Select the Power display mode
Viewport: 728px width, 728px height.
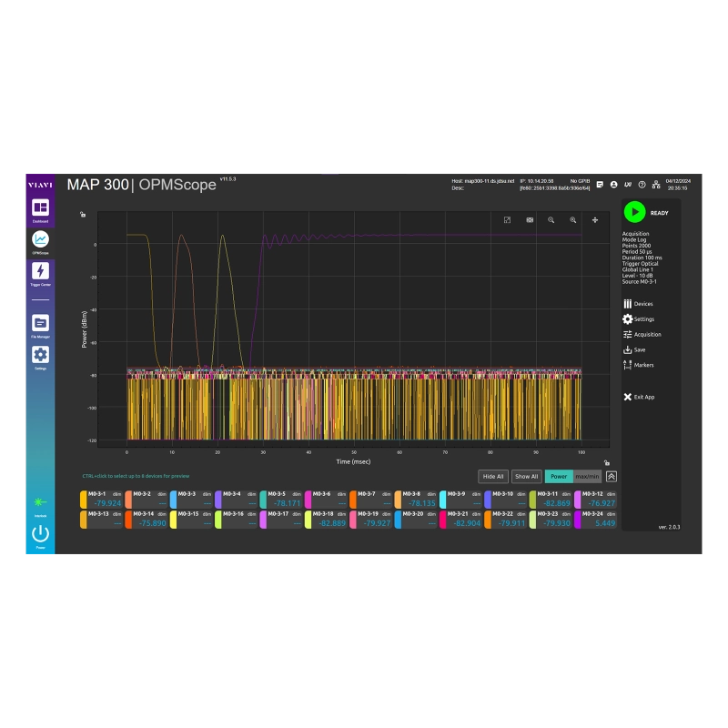click(559, 476)
